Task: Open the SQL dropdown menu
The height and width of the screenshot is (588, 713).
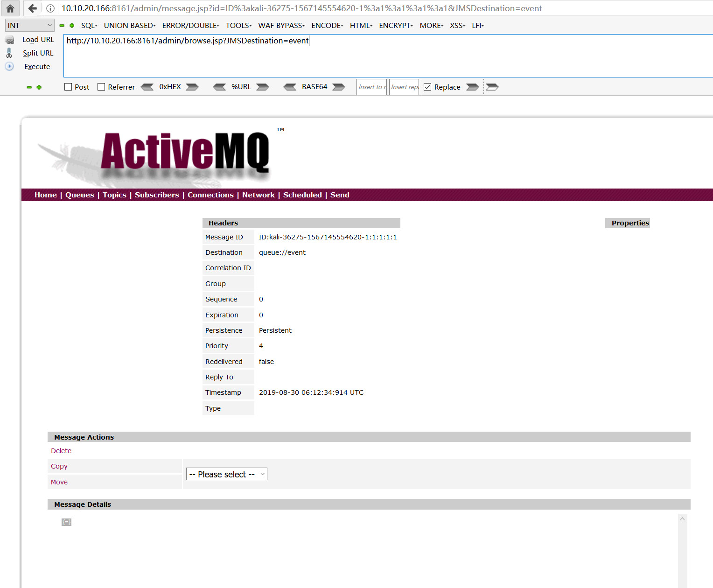Action: click(x=89, y=25)
